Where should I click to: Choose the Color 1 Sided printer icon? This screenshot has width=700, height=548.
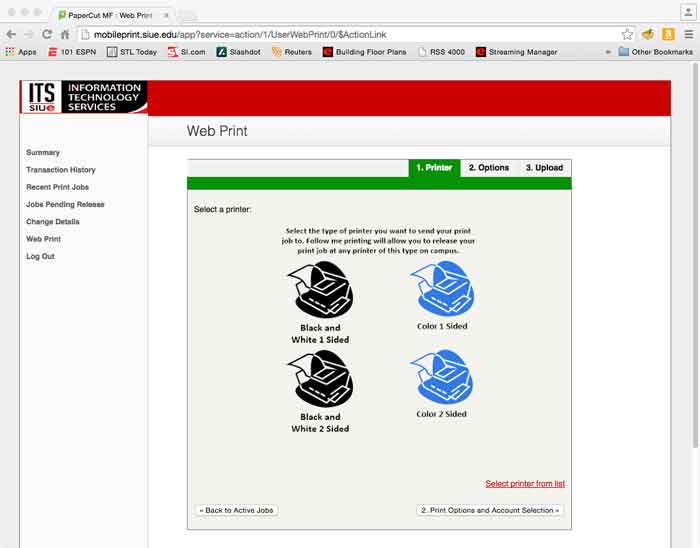click(x=442, y=289)
